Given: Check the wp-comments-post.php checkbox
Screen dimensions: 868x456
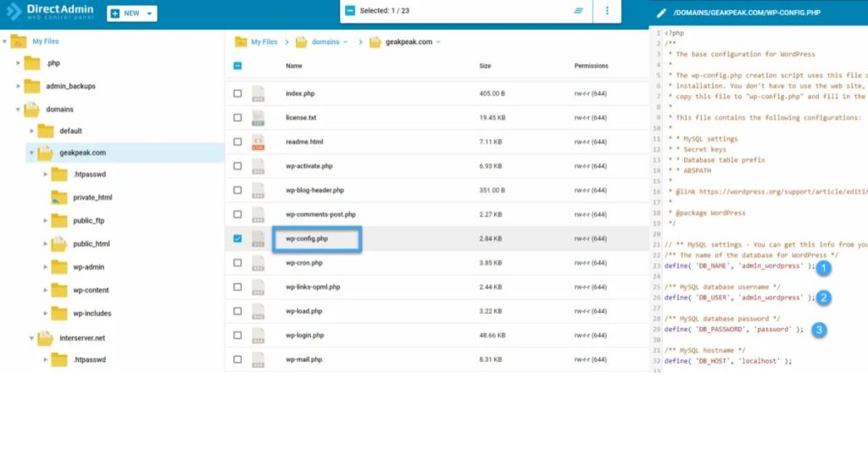Looking at the screenshot, I should tap(237, 214).
